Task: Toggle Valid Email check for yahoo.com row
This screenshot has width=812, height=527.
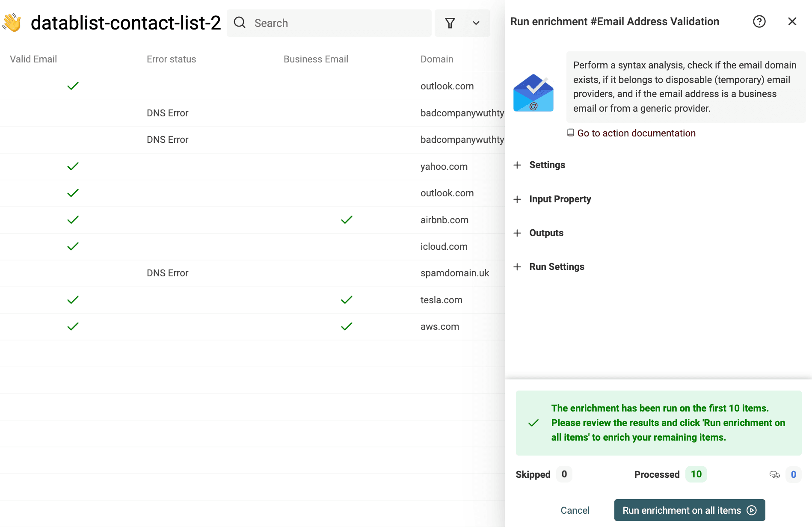Action: tap(73, 166)
